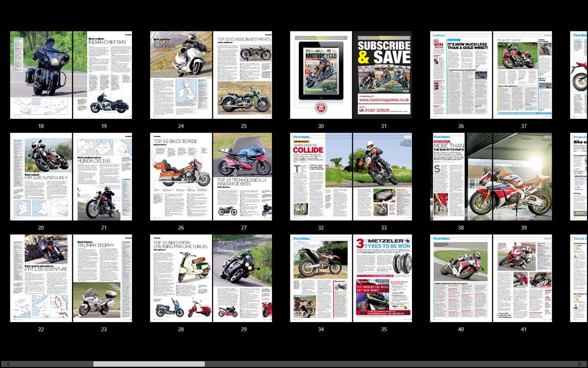Select the 'Top 10 Classic Investments' page thumbnail

pos(243,75)
